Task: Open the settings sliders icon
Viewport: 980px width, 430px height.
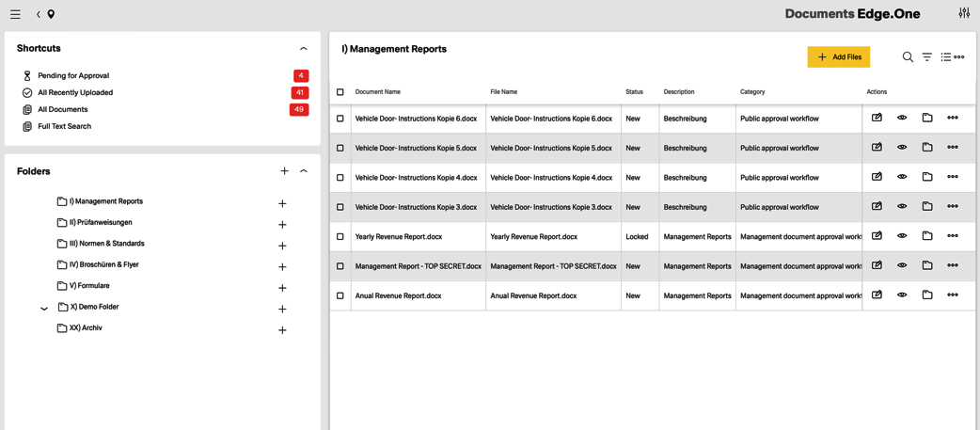Action: (964, 13)
